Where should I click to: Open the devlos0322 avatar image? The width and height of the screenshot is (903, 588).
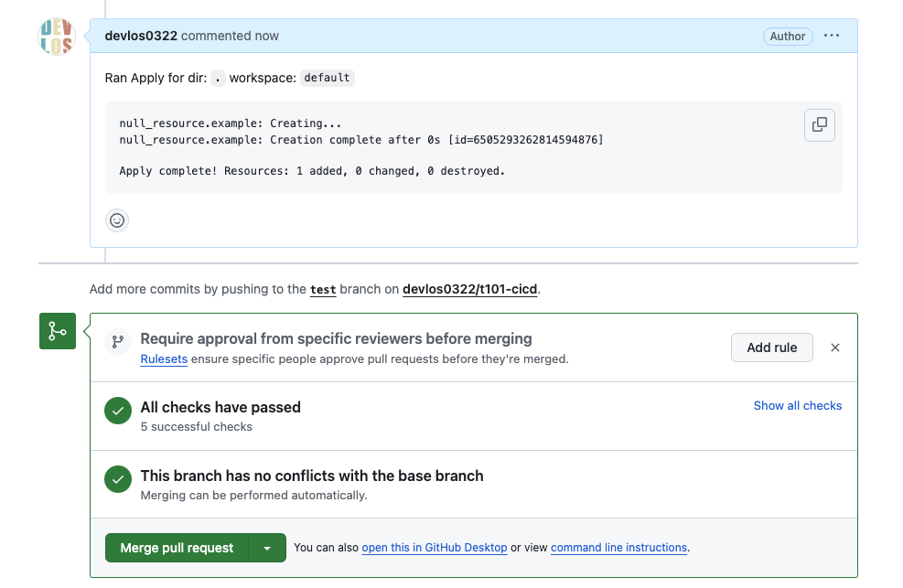click(57, 37)
